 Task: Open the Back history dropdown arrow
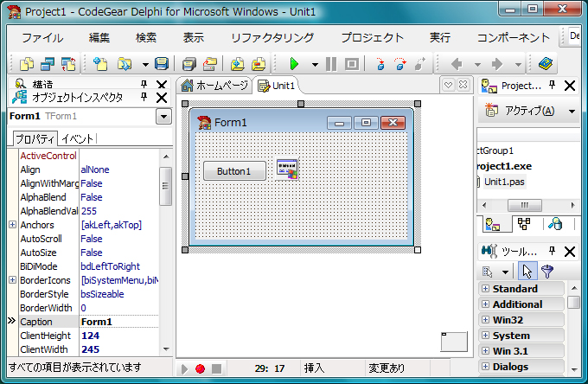pyautogui.click(x=477, y=65)
